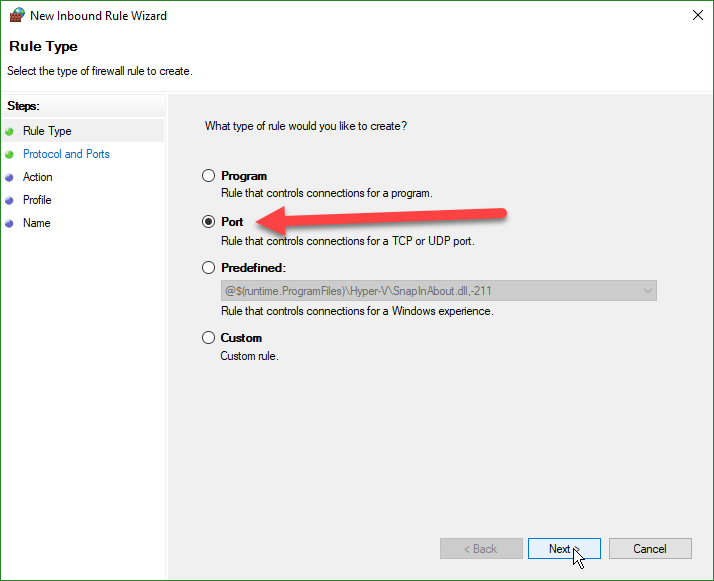
Task: Click the blue bullet beside Action step
Action: point(10,177)
